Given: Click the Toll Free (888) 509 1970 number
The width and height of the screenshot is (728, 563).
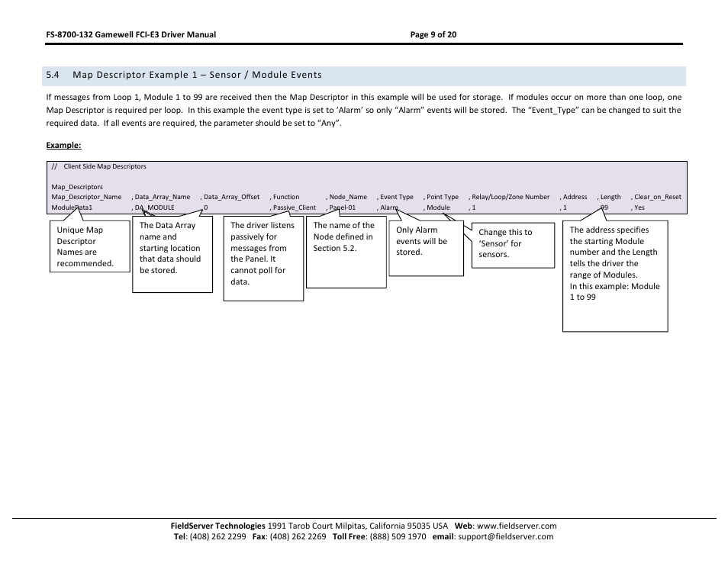Looking at the screenshot, I should click(398, 536).
